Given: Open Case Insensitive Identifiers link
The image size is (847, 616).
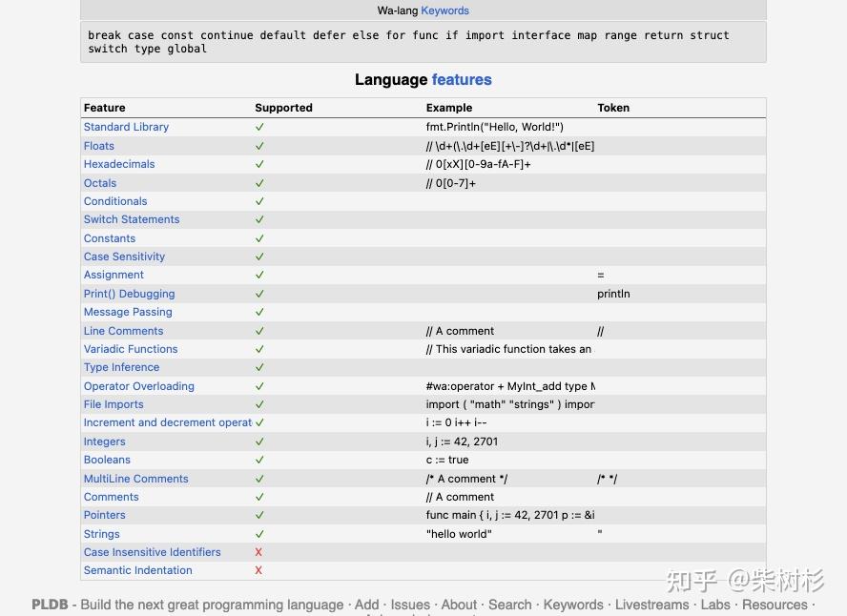Looking at the screenshot, I should [x=153, y=552].
